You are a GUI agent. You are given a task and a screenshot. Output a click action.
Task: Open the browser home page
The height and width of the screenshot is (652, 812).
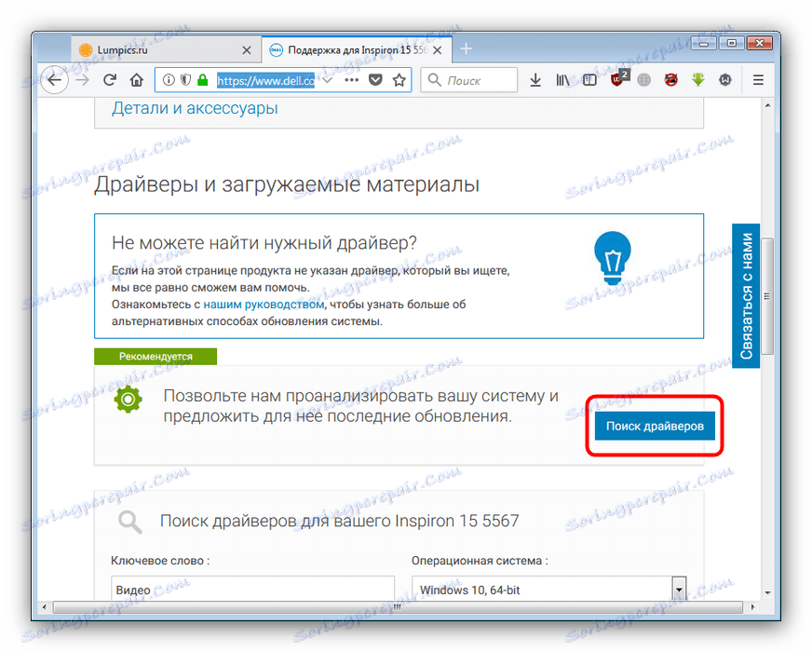click(x=136, y=80)
